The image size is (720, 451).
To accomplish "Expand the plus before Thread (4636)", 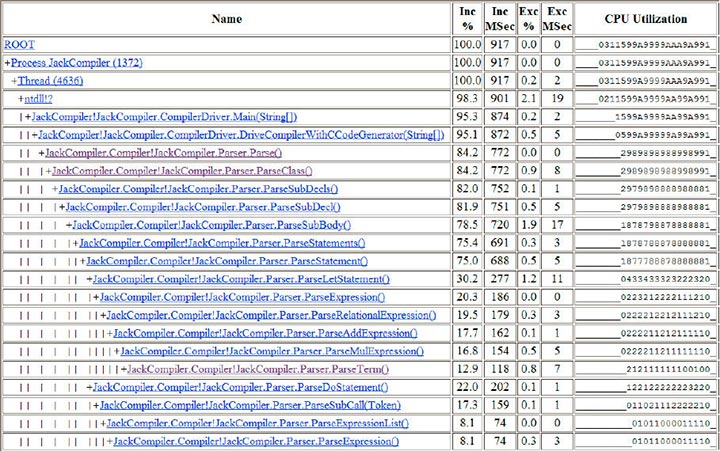I will pyautogui.click(x=14, y=81).
